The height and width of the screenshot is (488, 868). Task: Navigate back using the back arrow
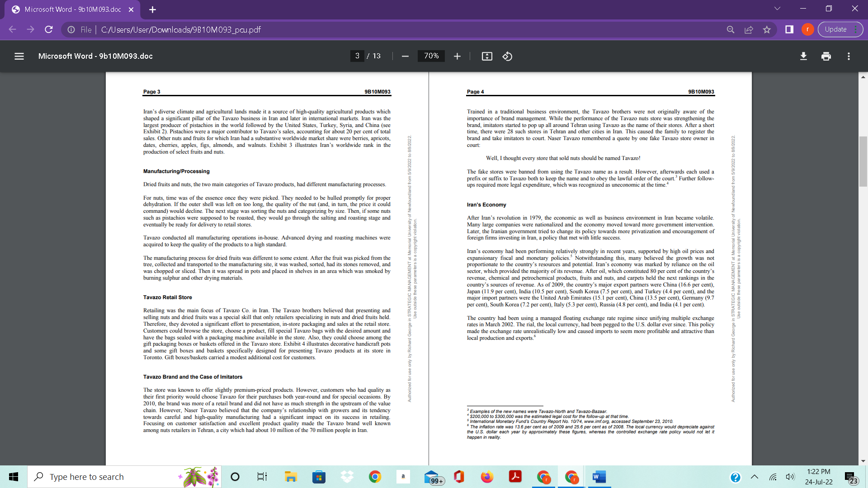point(13,29)
